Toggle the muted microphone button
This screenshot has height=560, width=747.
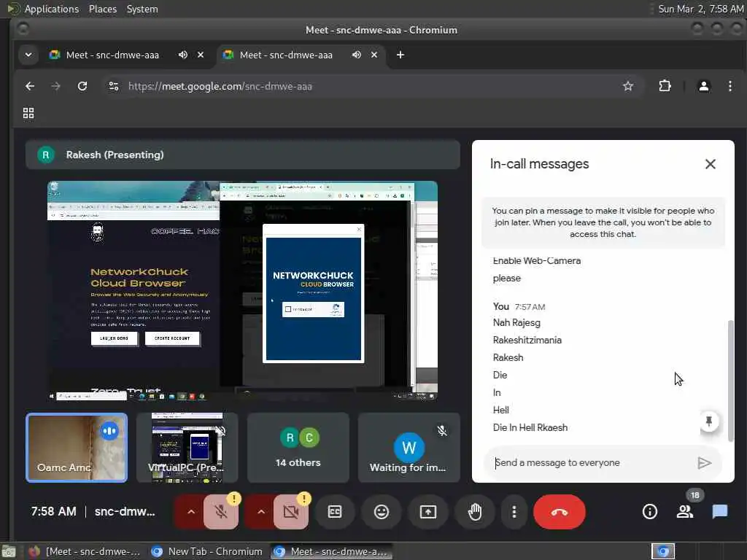[x=221, y=512]
